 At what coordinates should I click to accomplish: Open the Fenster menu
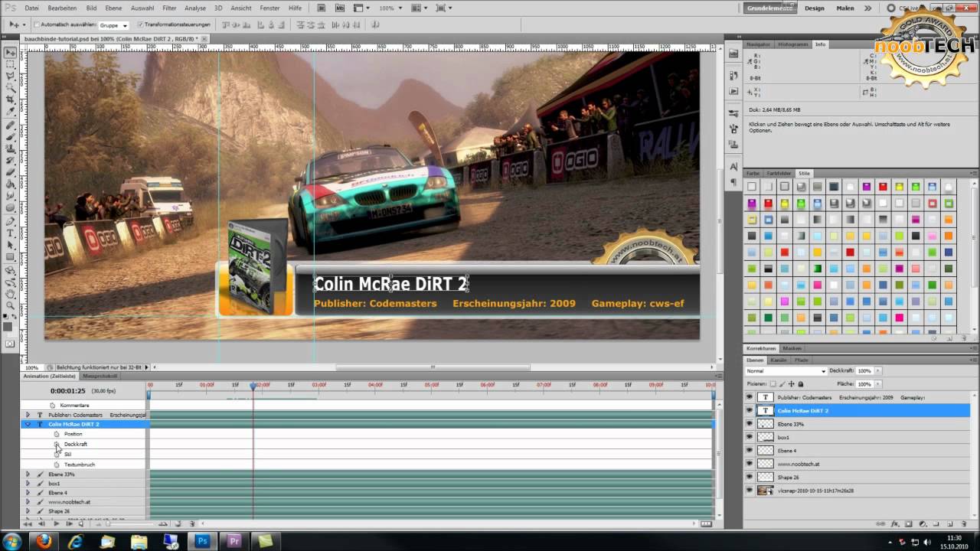coord(269,8)
